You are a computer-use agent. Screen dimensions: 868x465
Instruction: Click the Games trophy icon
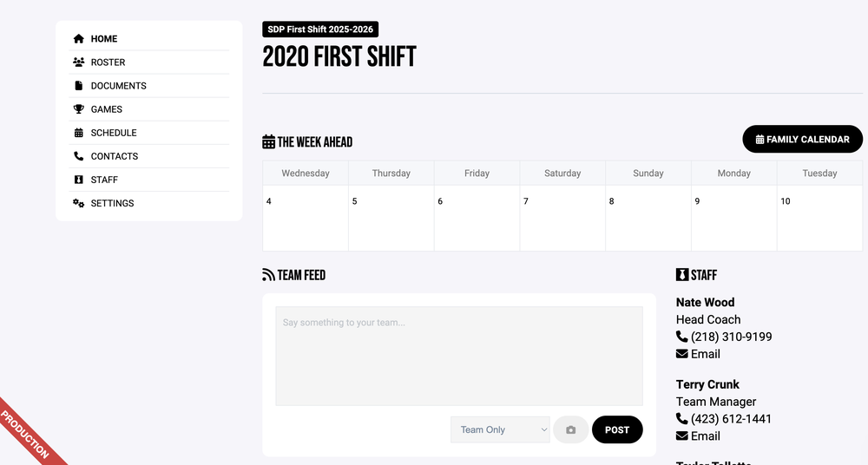[x=79, y=109]
